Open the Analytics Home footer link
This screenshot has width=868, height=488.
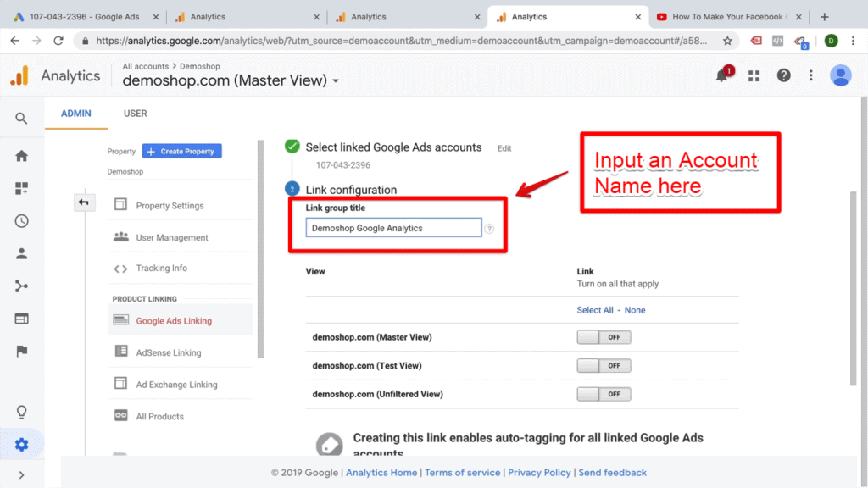click(x=381, y=473)
